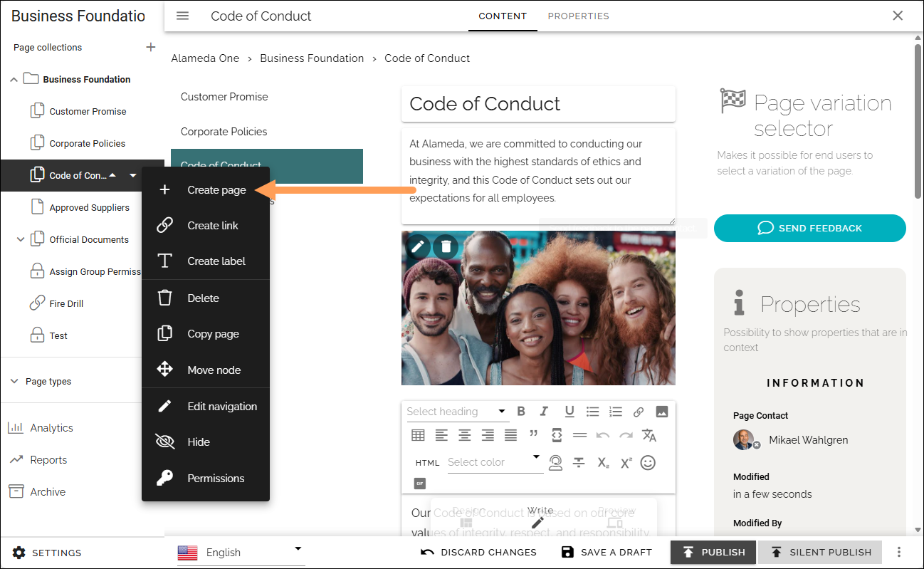Insert a numbered list
This screenshot has width=924, height=569.
616,412
